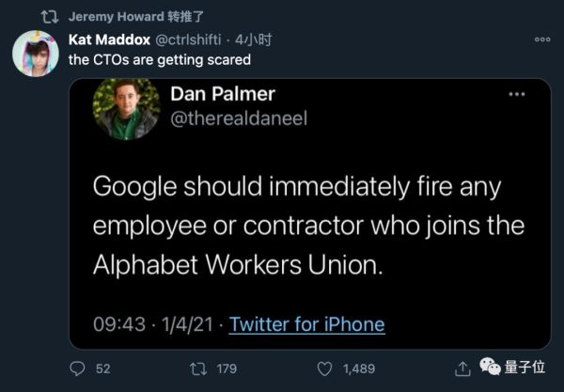The width and height of the screenshot is (564, 392).
Task: Click the share upload icon
Action: click(x=462, y=368)
